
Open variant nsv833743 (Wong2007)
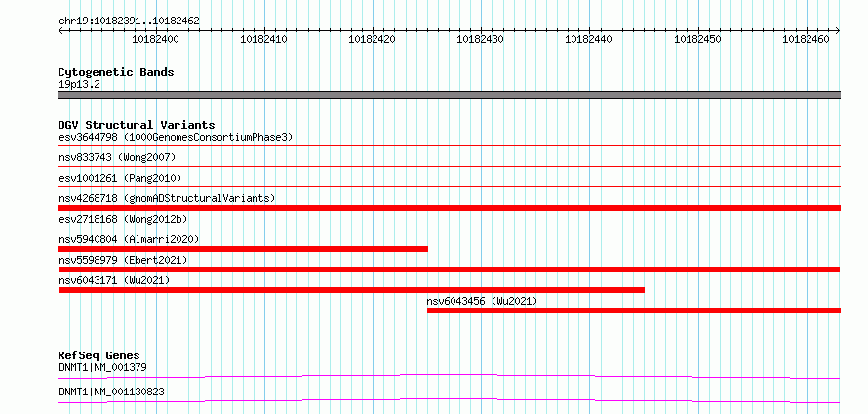coord(117,158)
